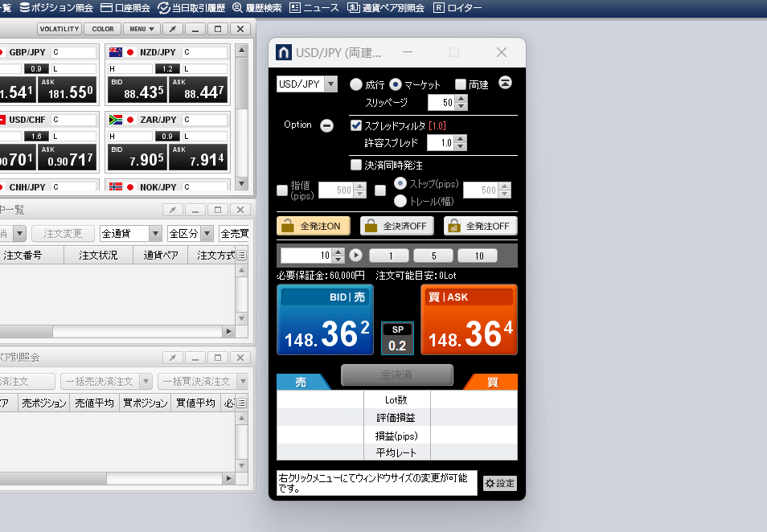Click the 設定 gear settings button
767x532 pixels.
499,484
